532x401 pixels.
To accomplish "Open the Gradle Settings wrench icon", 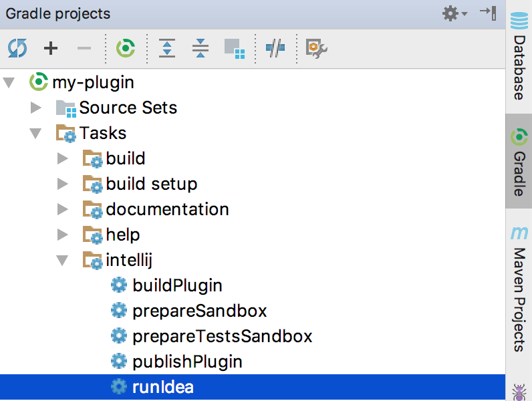I will coord(315,48).
